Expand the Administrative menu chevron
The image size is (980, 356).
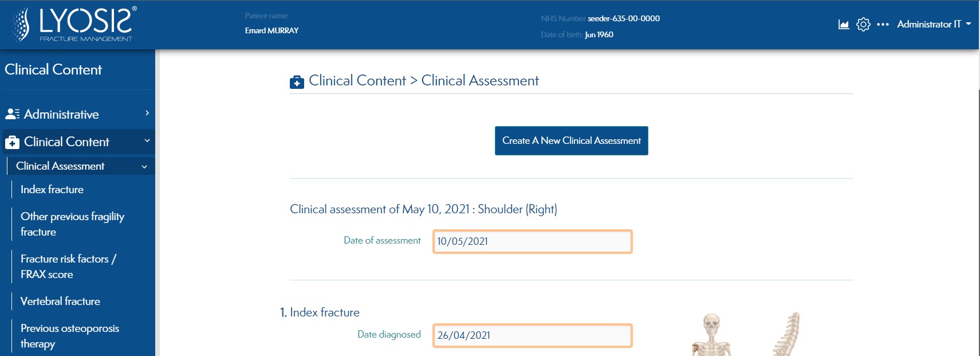[147, 113]
